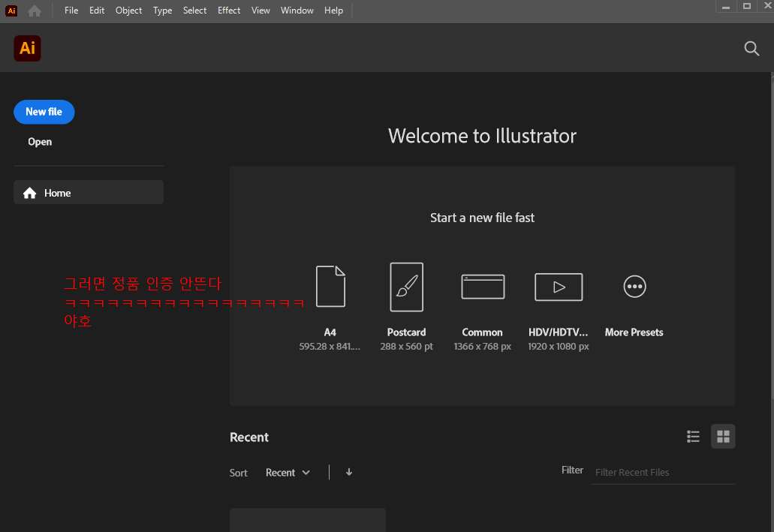The image size is (774, 532).
Task: Open the Help menu
Action: (x=333, y=11)
